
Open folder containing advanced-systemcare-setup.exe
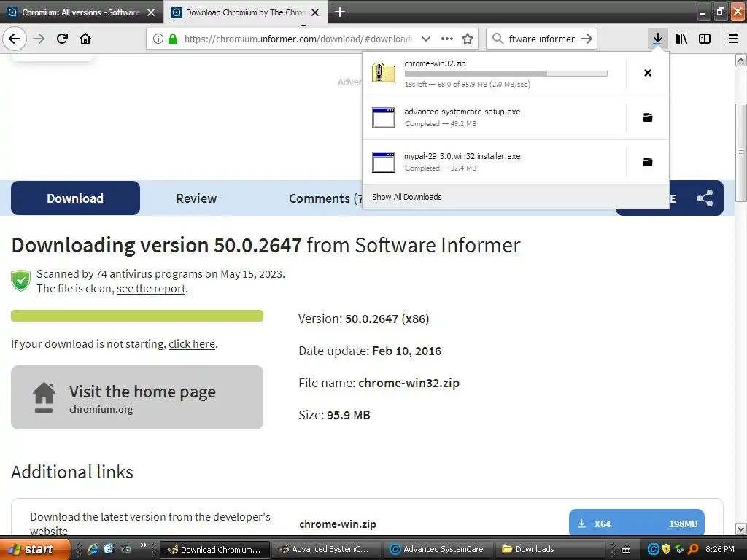pos(648,117)
